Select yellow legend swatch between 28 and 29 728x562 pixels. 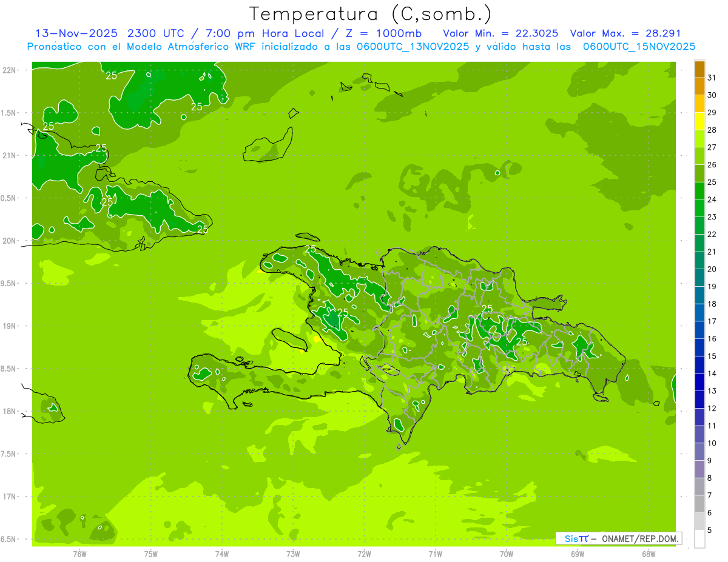click(699, 121)
